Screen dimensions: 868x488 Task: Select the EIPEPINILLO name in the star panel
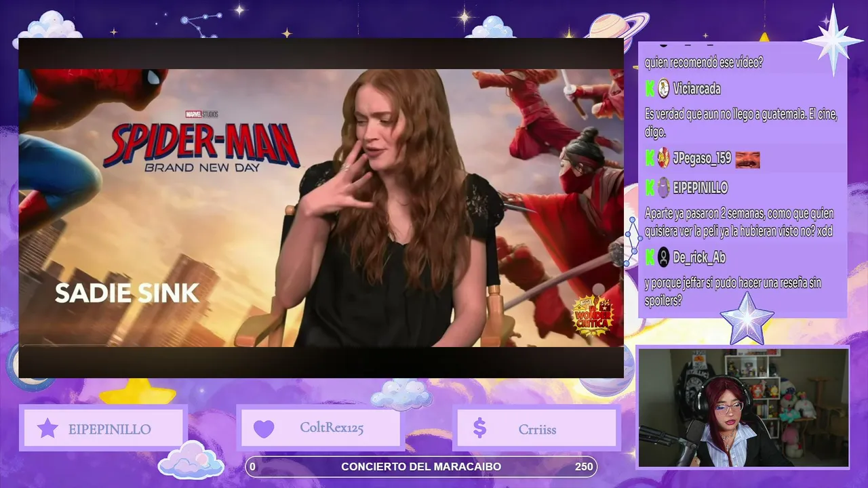(x=109, y=429)
